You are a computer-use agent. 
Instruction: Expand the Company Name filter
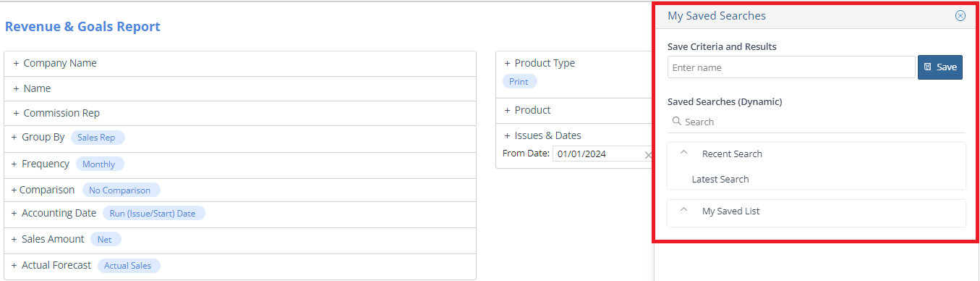[55, 63]
